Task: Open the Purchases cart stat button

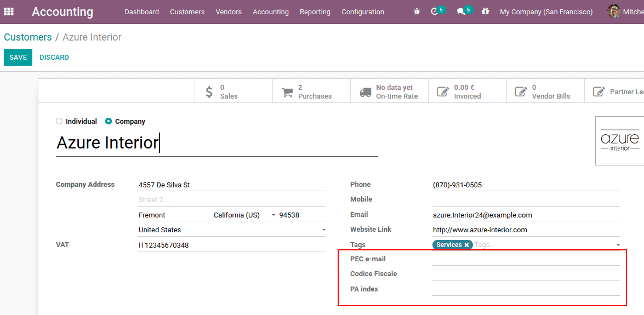Action: [x=311, y=91]
